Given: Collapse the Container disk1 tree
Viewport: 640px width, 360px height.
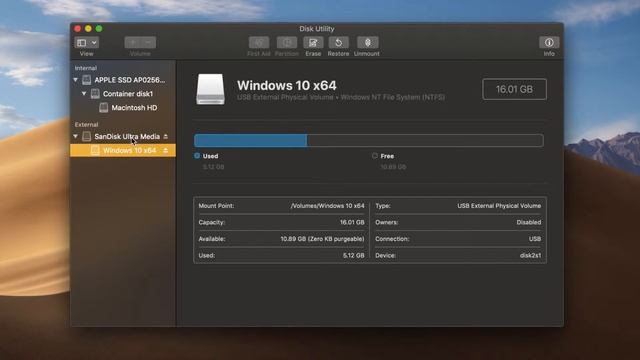Looking at the screenshot, I should coord(84,94).
